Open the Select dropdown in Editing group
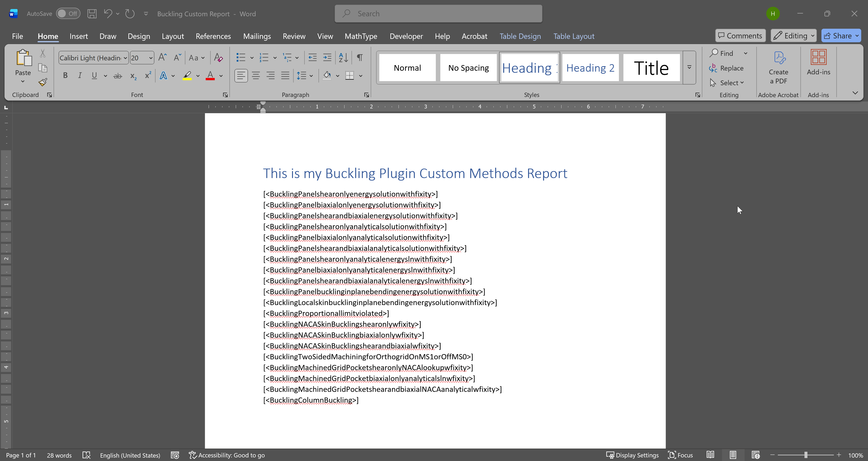The image size is (868, 461). click(x=727, y=82)
